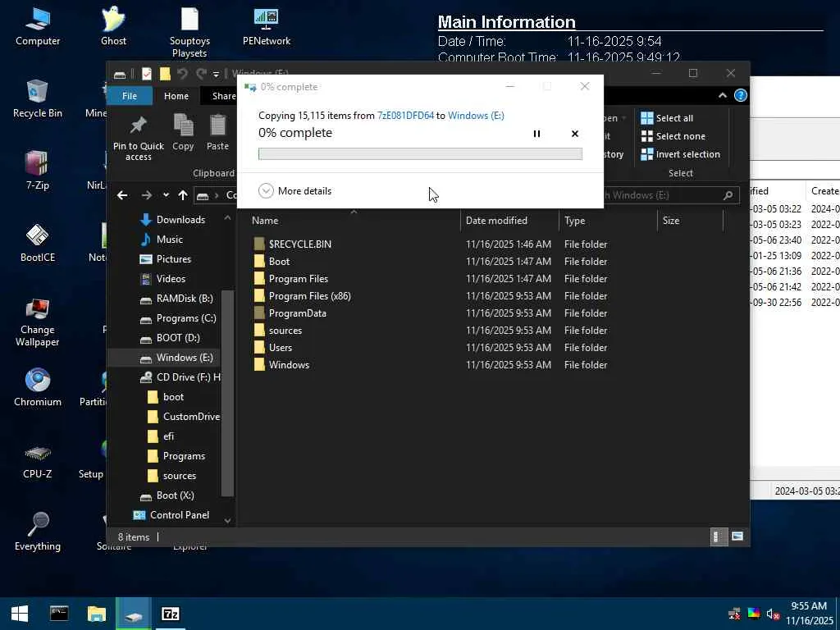Open the Quick Access toolbar dropdown

(216, 74)
